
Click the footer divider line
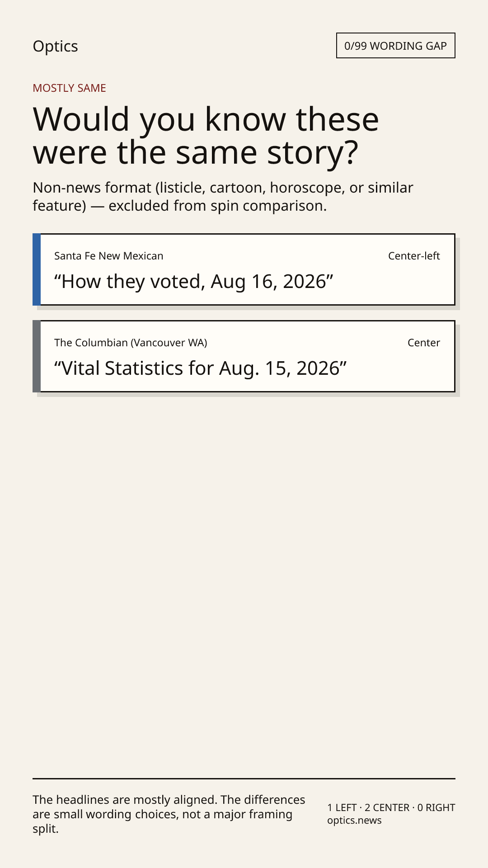point(244,778)
